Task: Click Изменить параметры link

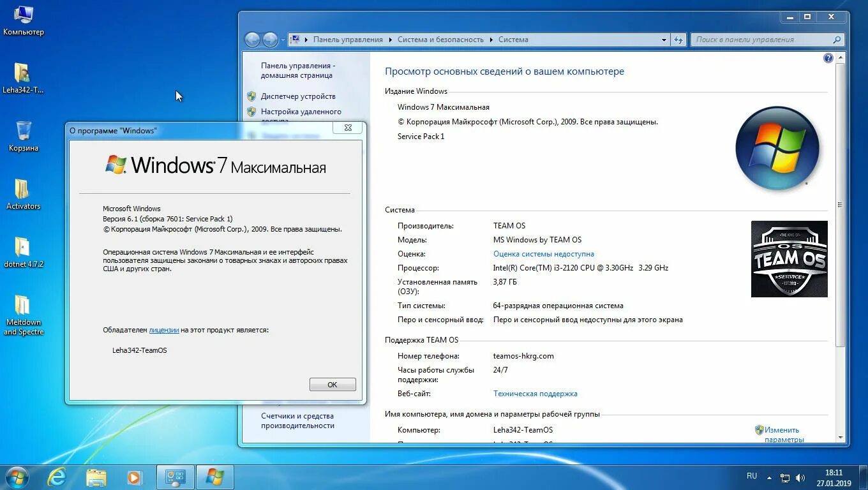Action: point(784,434)
